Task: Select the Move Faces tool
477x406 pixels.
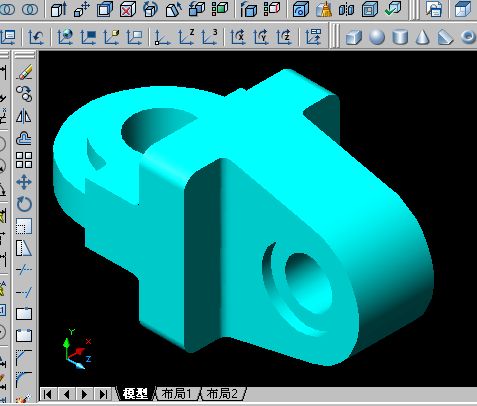Action: click(82, 9)
